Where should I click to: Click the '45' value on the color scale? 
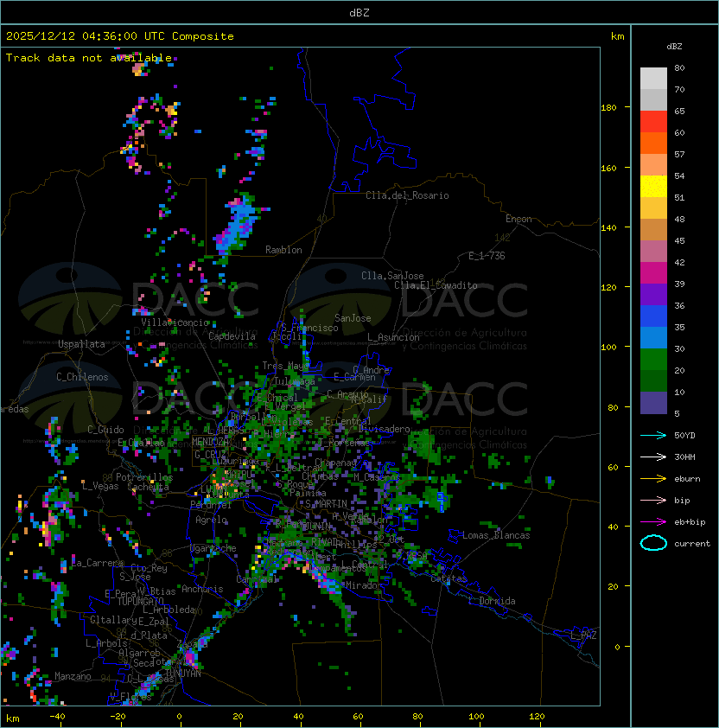point(679,241)
